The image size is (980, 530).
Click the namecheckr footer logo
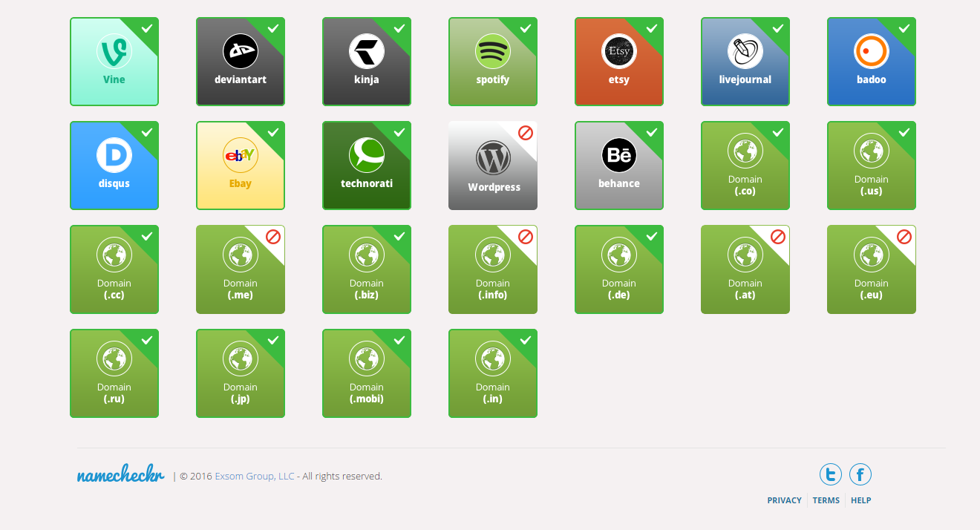(x=120, y=476)
